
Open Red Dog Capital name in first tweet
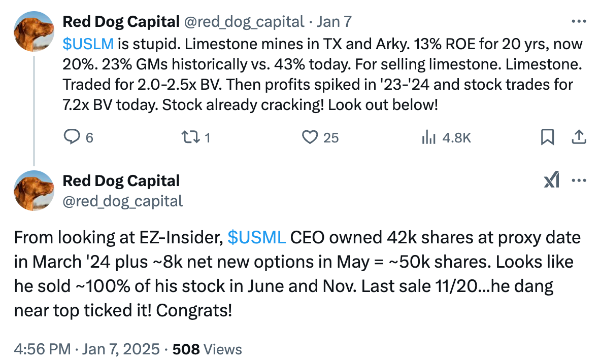click(121, 22)
